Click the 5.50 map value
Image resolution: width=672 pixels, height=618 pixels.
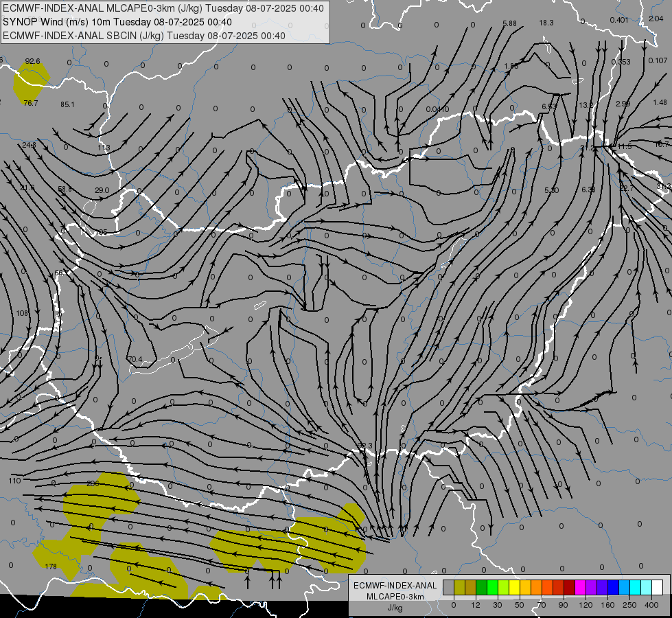(552, 190)
